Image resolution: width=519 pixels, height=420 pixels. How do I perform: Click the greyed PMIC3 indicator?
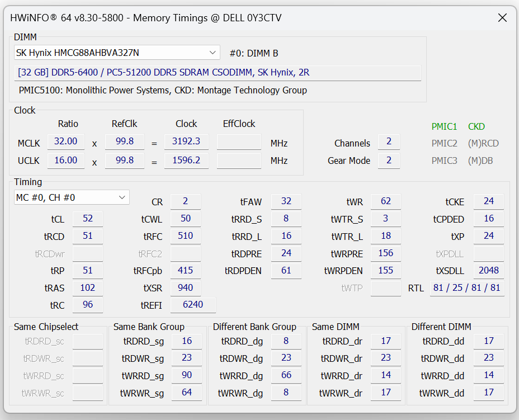[x=444, y=161]
